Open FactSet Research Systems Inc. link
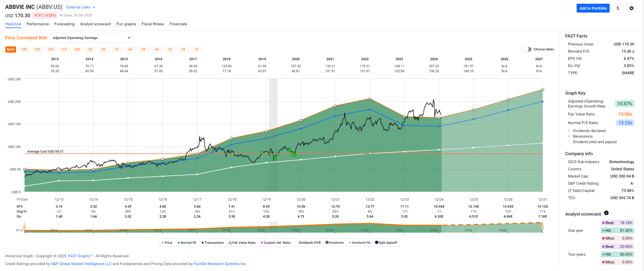This screenshot has height=271, width=644. click(x=220, y=264)
